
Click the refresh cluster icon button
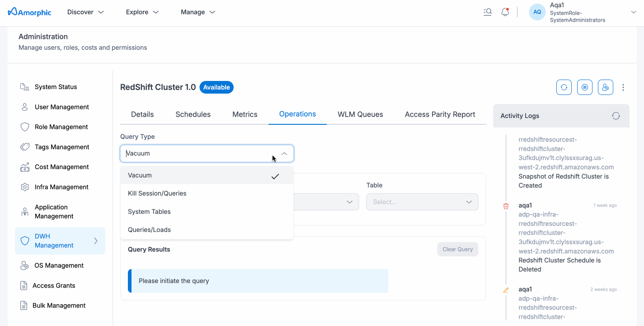click(564, 87)
